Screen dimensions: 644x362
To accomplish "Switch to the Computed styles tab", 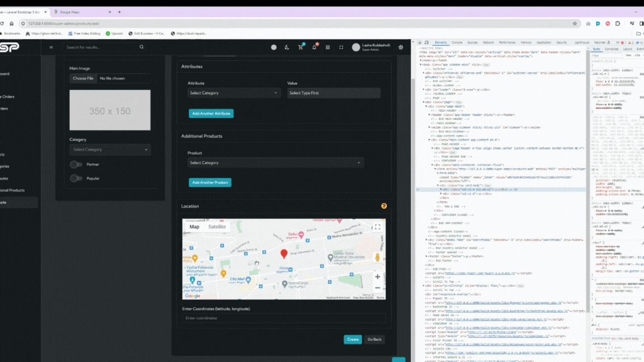I will (x=612, y=49).
